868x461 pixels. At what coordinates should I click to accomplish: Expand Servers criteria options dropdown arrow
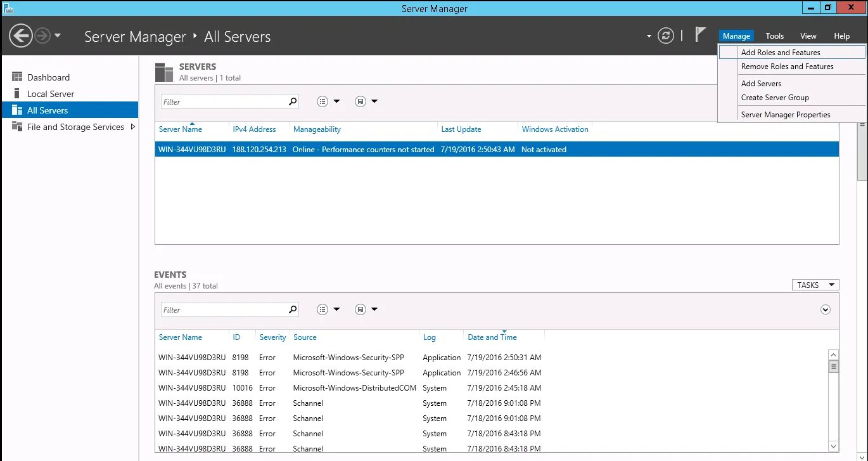pos(336,101)
